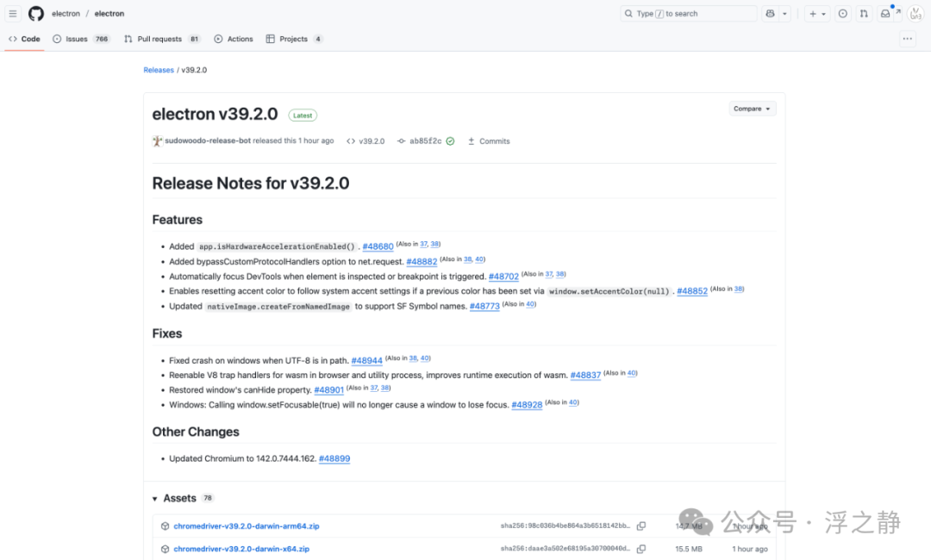Open pull request #48702
The image size is (931, 560).
pos(503,277)
